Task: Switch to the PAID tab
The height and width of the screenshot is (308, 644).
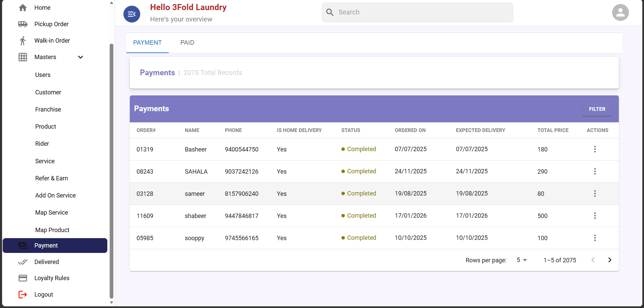Action: tap(187, 43)
